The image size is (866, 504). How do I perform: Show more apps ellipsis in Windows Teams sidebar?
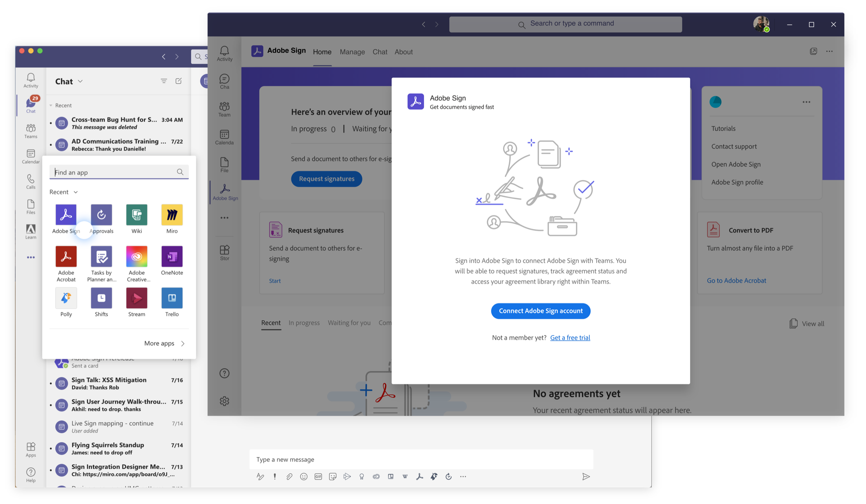[224, 218]
